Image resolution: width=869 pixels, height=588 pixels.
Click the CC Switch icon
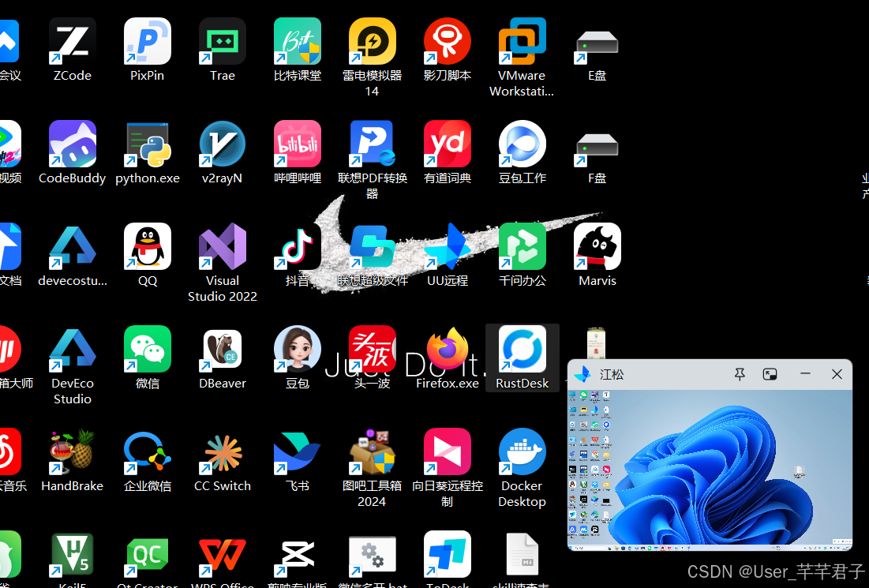[223, 451]
